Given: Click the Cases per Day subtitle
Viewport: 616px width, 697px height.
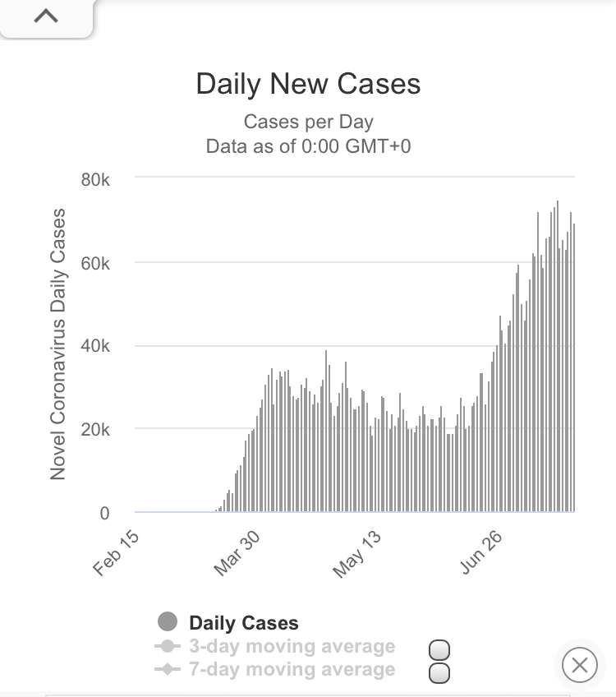Looking at the screenshot, I should pos(308,122).
